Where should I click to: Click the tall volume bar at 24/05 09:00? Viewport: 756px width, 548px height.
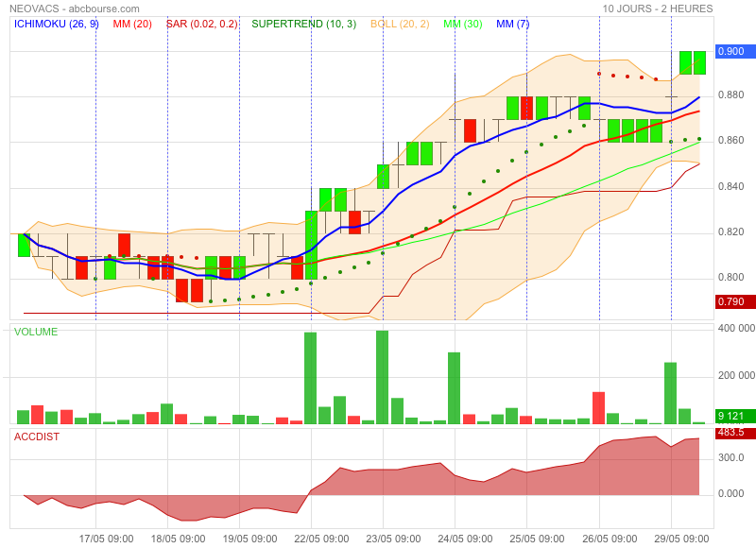coord(455,388)
